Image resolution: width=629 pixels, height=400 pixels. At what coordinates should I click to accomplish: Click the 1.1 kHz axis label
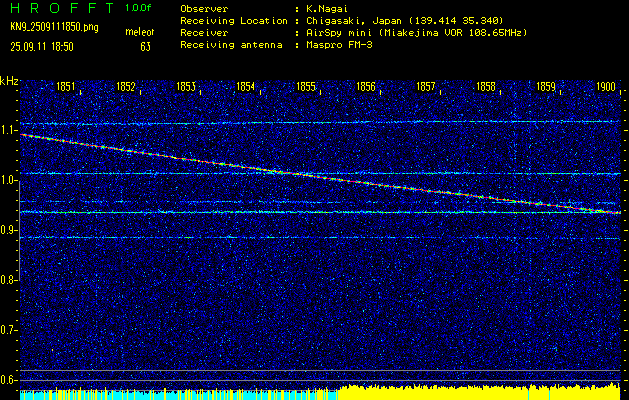tap(8, 131)
